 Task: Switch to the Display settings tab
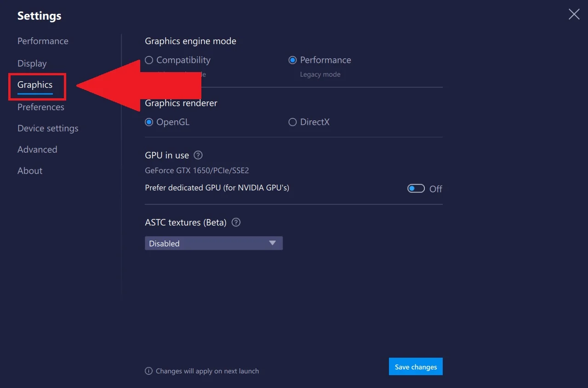point(32,63)
